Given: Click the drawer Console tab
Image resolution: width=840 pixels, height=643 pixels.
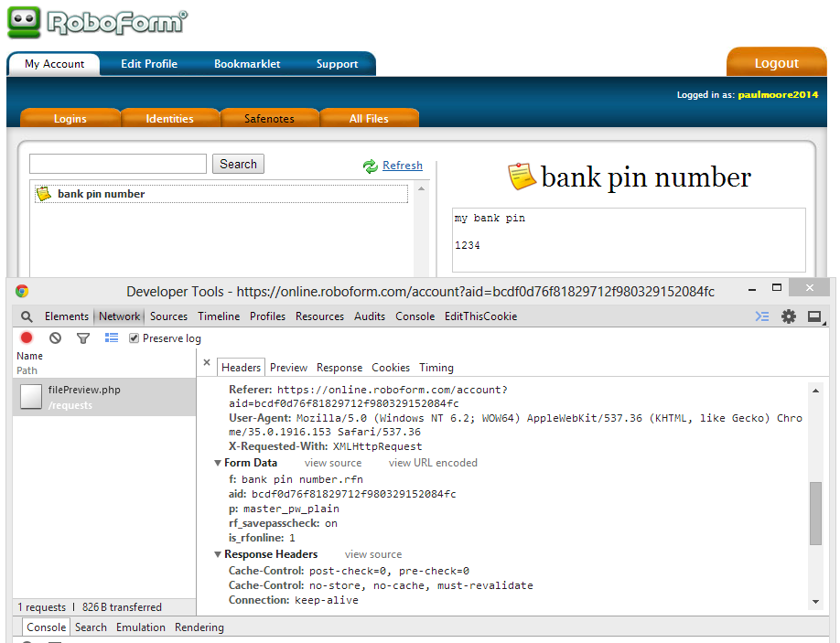Looking at the screenshot, I should [46, 627].
